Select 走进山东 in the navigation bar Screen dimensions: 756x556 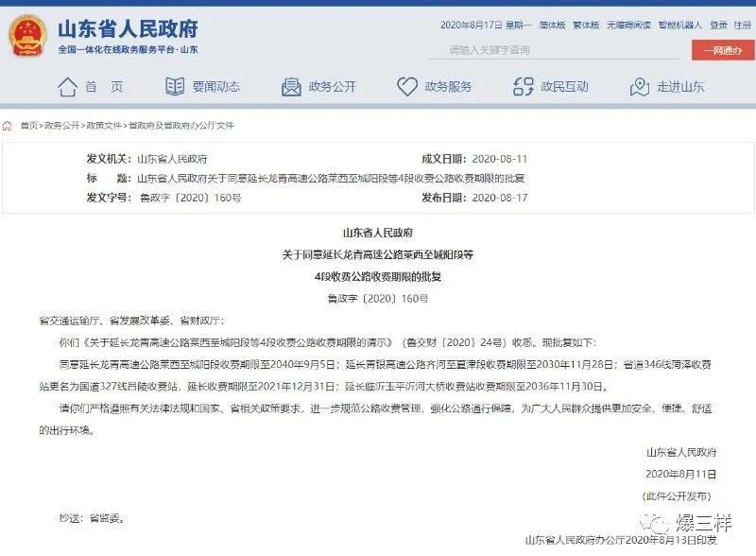(680, 87)
